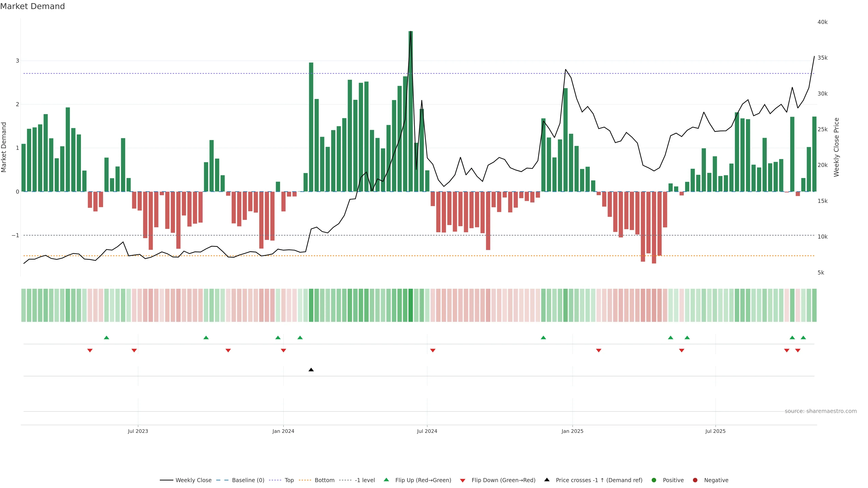Click the first green Flip Up marker
Image resolution: width=868 pixels, height=488 pixels.
(106, 338)
